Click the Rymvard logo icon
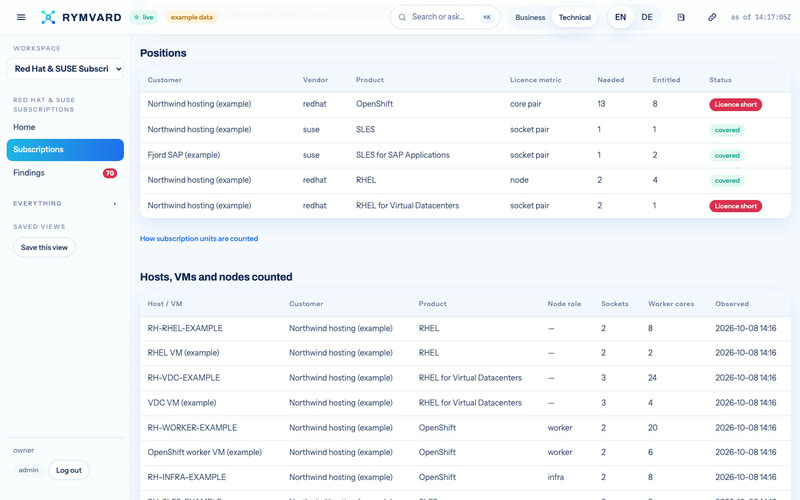Viewport: 800px width, 500px height. pyautogui.click(x=48, y=17)
